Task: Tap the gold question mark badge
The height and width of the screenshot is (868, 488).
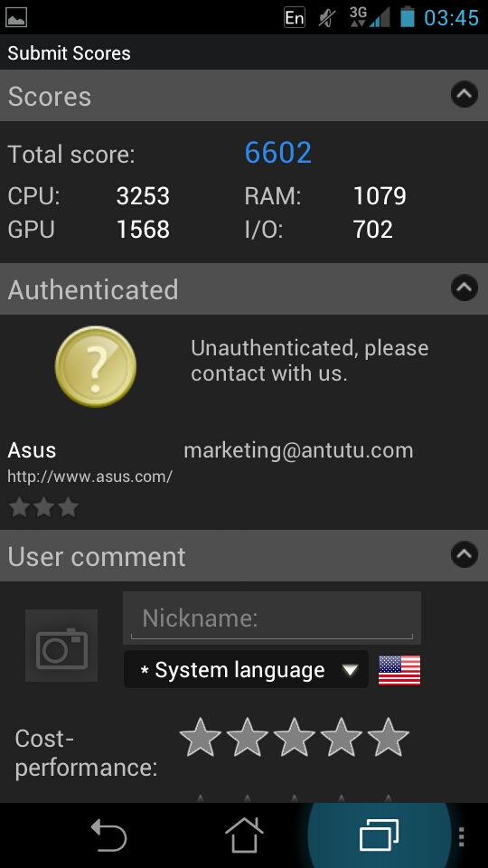Action: pos(96,366)
